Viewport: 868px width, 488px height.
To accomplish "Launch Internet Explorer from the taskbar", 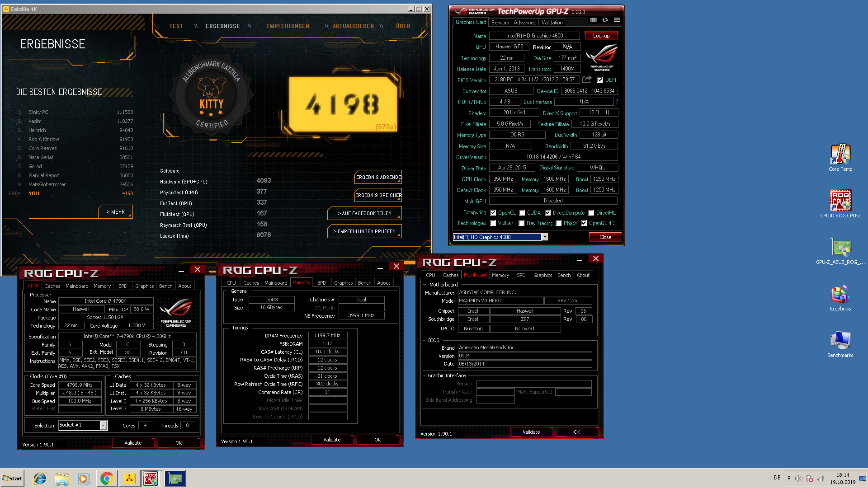I will [x=40, y=479].
